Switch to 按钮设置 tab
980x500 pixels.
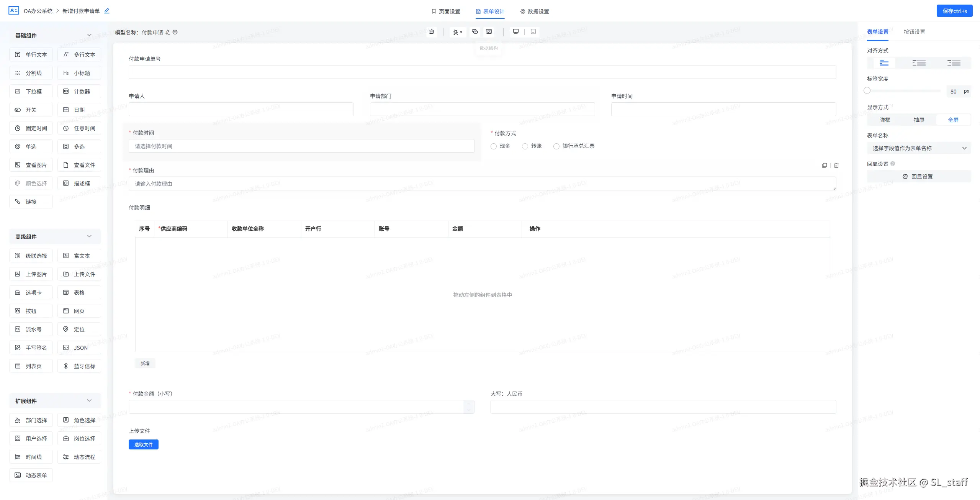click(x=914, y=32)
